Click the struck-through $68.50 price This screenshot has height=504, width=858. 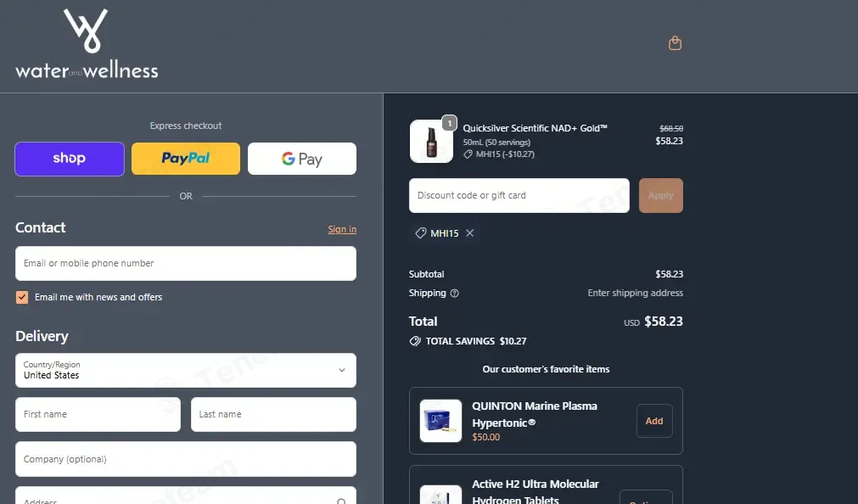[x=670, y=129]
